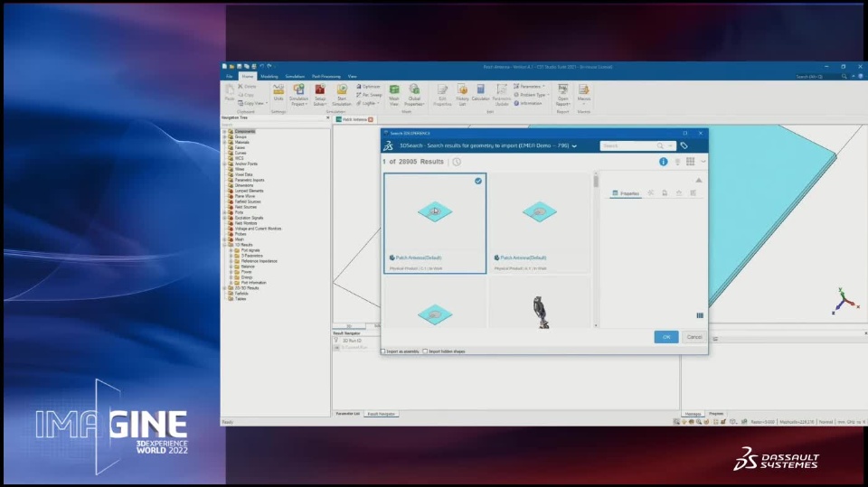Open the view options chevron next to grid view

point(703,162)
